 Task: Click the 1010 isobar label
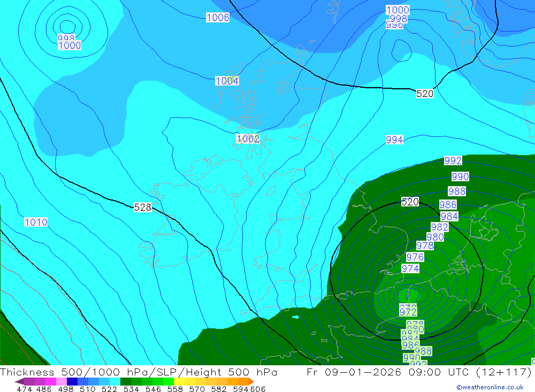[36, 222]
